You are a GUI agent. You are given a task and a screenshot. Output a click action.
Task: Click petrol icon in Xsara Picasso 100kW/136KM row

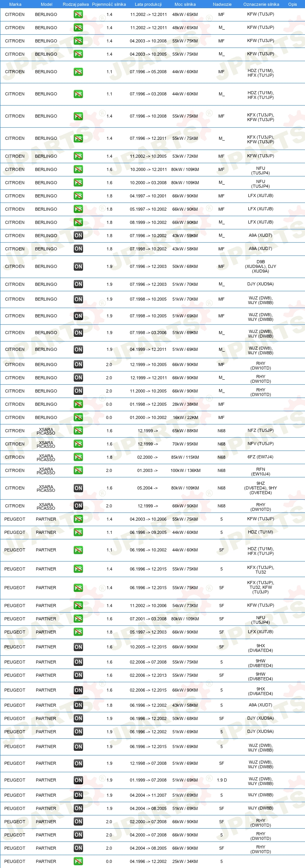point(78,470)
